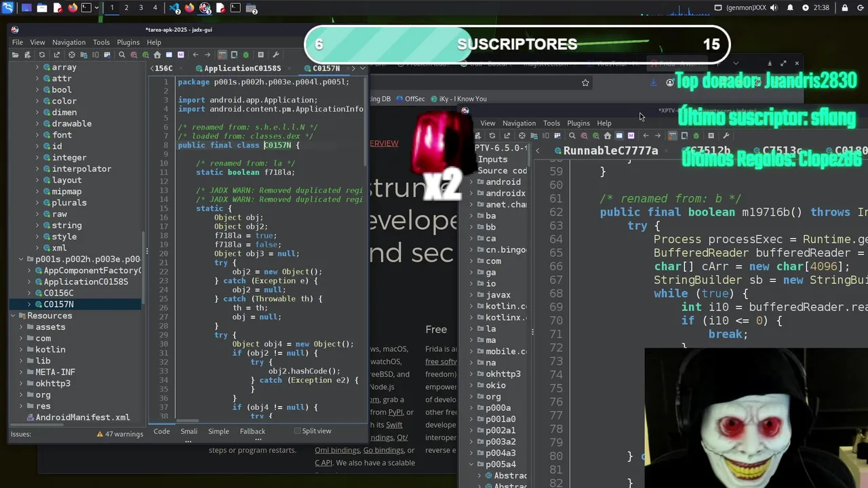Switch to the Smali code view
Viewport: 868px width, 488px height.
click(x=189, y=431)
